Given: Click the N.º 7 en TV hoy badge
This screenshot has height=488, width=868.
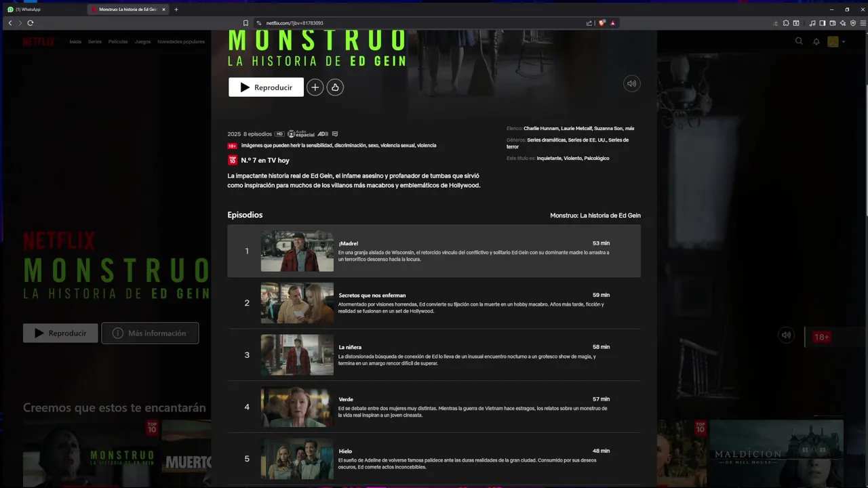Looking at the screenshot, I should pyautogui.click(x=259, y=160).
